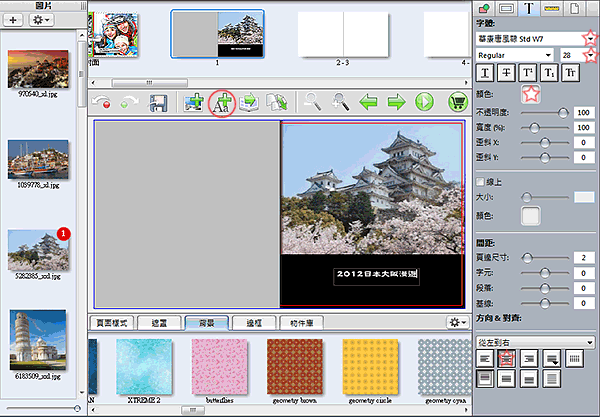Click the plus button in pictures panel

tap(13, 20)
